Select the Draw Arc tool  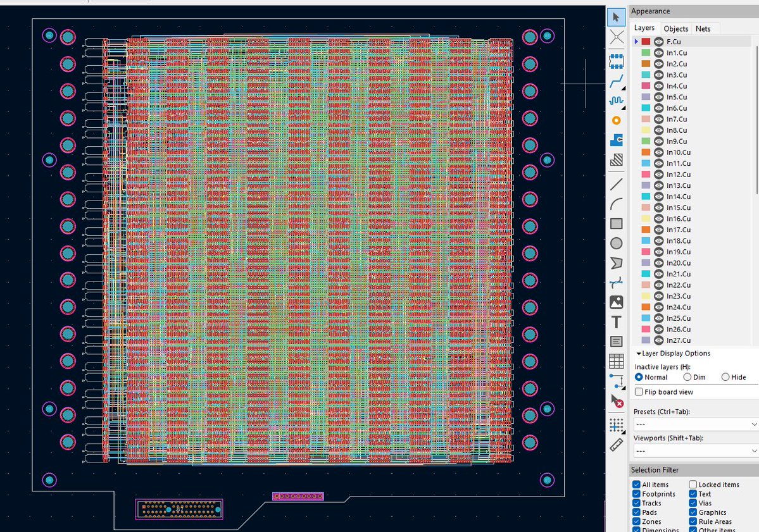[616, 204]
